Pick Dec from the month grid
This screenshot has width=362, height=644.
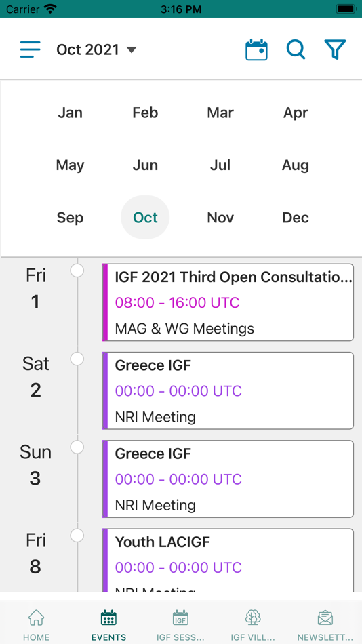[296, 218]
